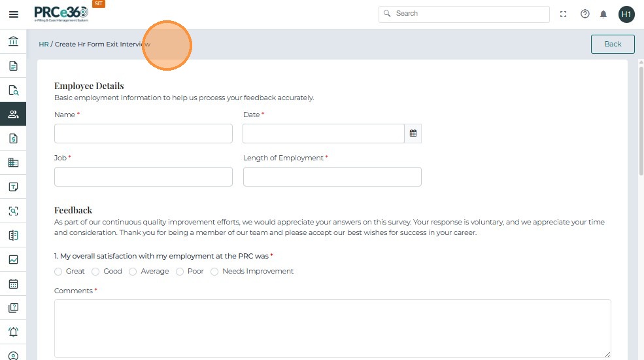Open the calendar icon in the sidebar

click(x=13, y=284)
